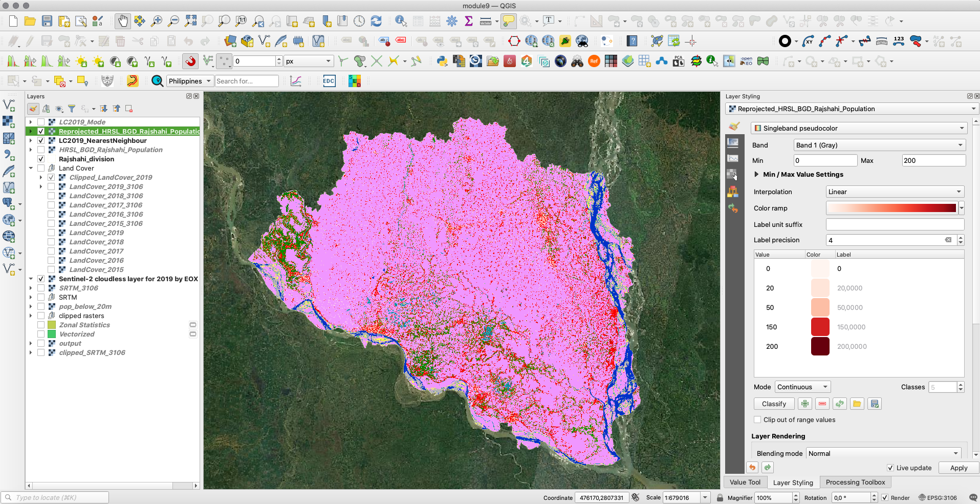
Task: Click the load color map from file icon
Action: 857,404
